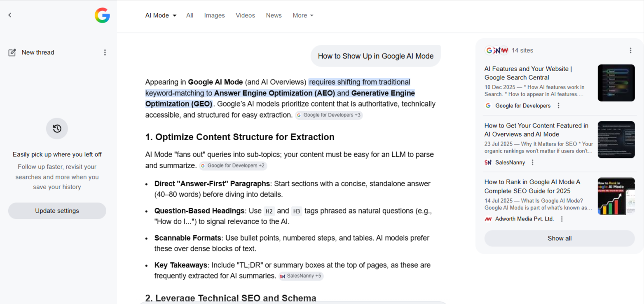
Task: Click the SalesNanny article thumbnail
Action: 616,139
